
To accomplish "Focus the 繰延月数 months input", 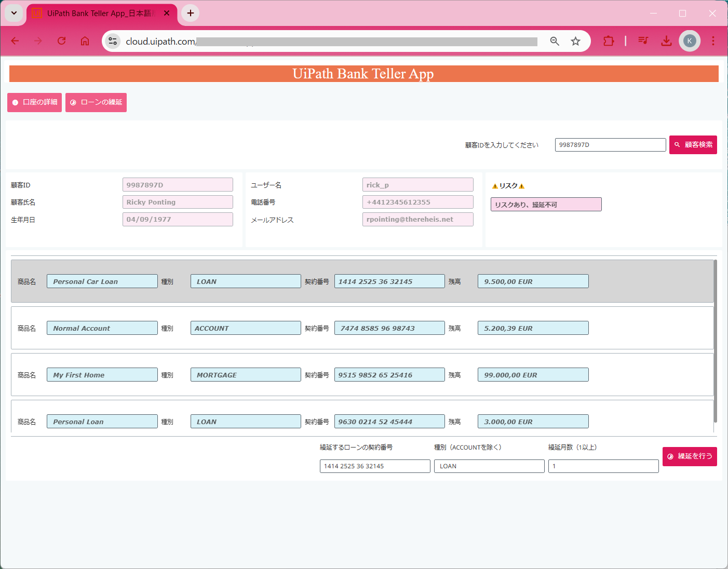I will pyautogui.click(x=603, y=466).
